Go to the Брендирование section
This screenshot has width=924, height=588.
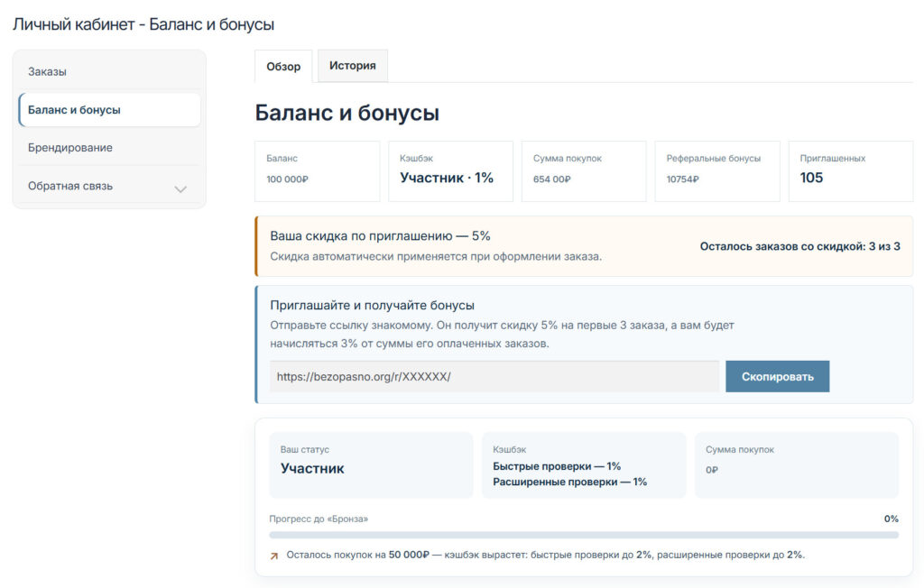point(109,147)
